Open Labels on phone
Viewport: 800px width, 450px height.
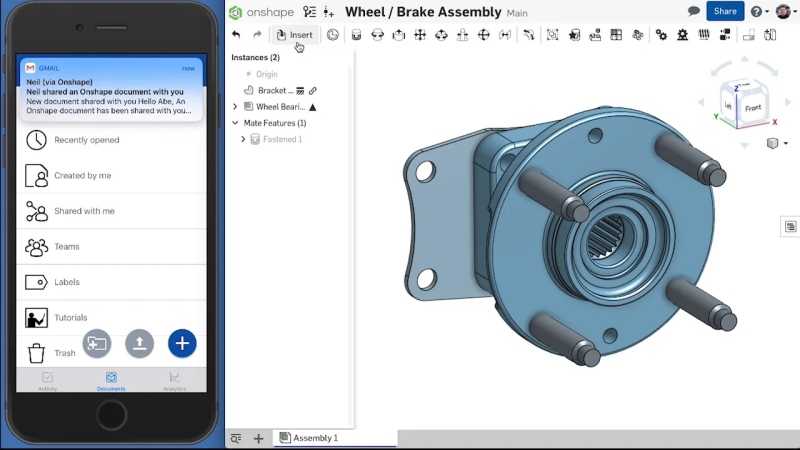pos(111,282)
